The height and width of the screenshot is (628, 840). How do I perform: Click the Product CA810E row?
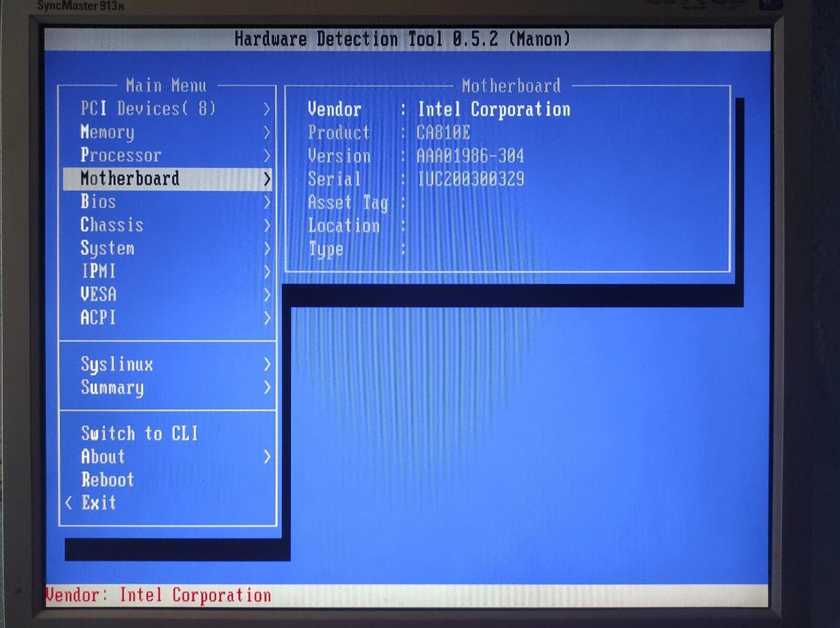click(x=389, y=132)
